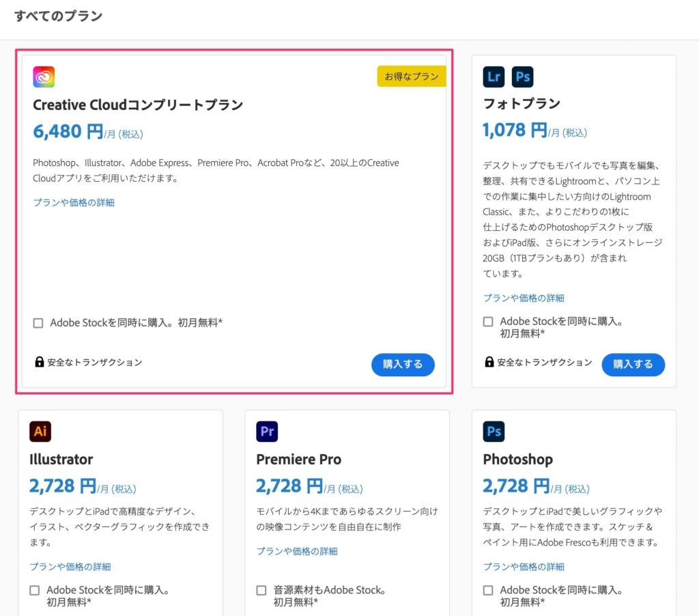Click description starting Photoshop、Illustrator、Adobe Express
This screenshot has width=699, height=616.
(216, 171)
